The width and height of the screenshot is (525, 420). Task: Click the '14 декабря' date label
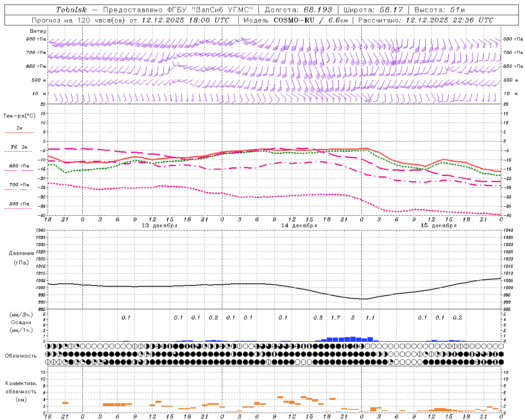pos(299,226)
